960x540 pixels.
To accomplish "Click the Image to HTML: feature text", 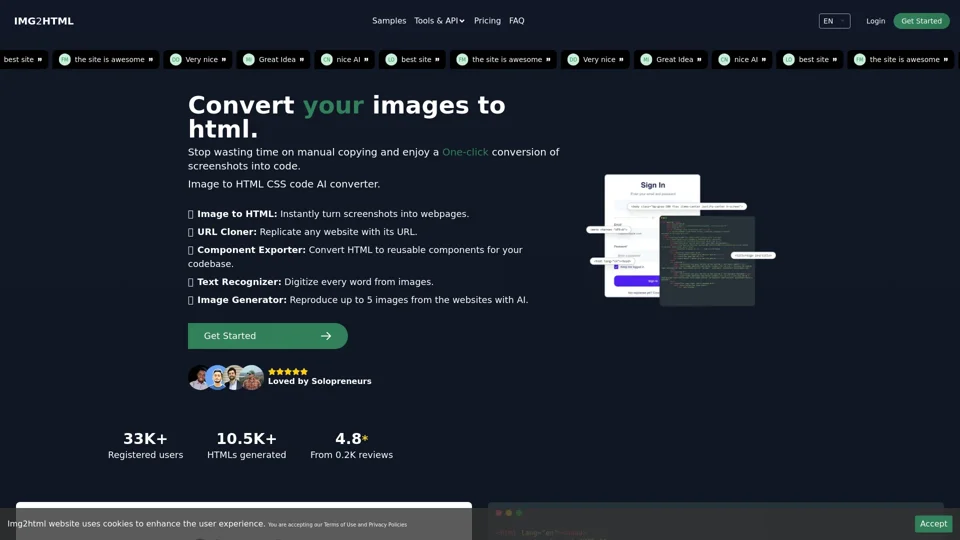I will pos(237,214).
